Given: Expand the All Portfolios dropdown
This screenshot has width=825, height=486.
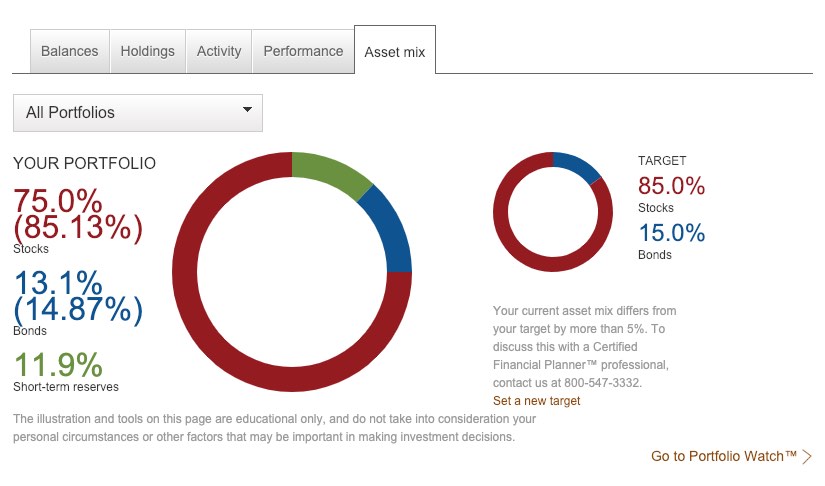Looking at the screenshot, I should tap(137, 113).
